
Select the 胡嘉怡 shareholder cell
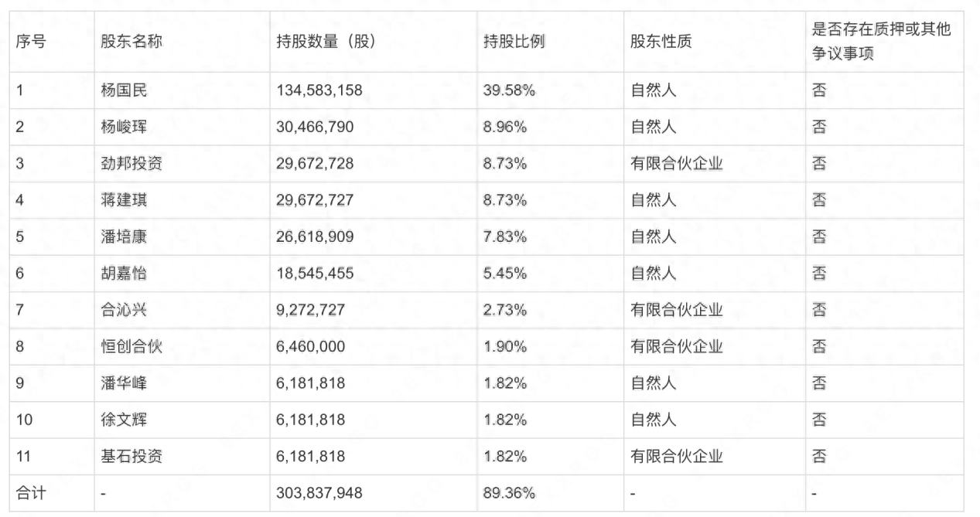point(124,274)
